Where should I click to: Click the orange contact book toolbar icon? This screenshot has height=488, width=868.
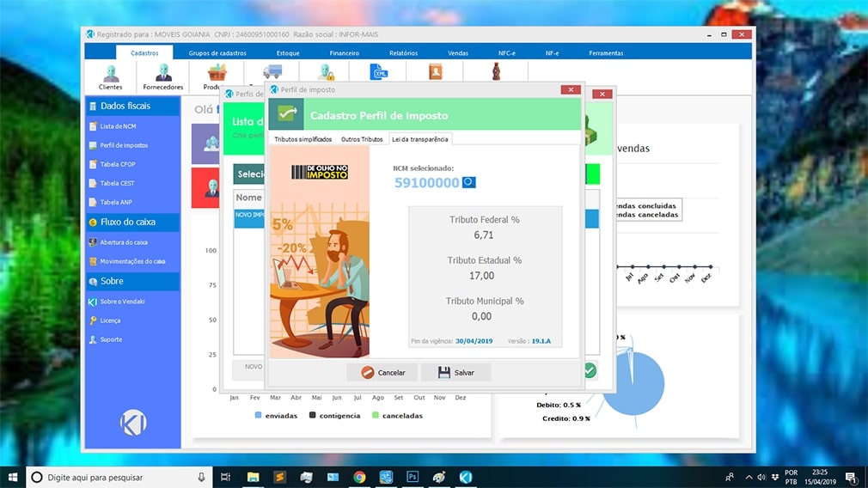click(x=435, y=72)
